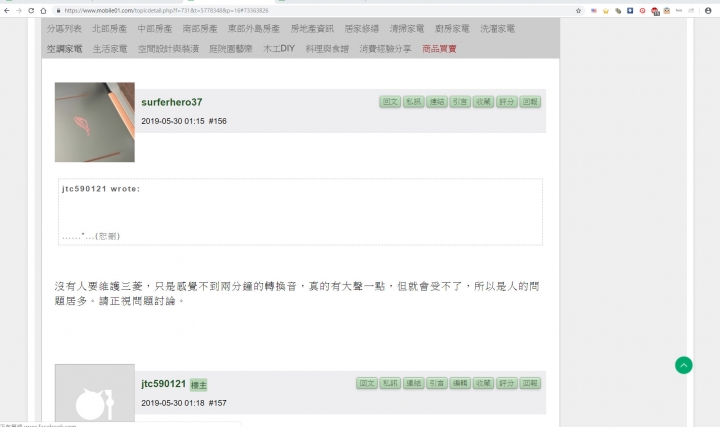Bookmark this page with the star icon
The width and height of the screenshot is (720, 427).
578,11
